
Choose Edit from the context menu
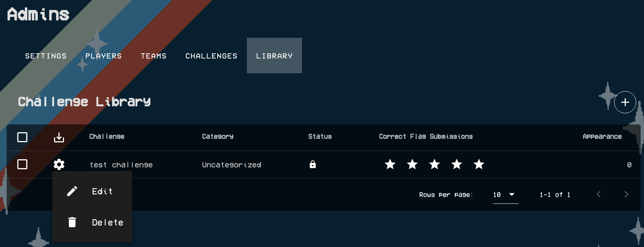point(92,191)
